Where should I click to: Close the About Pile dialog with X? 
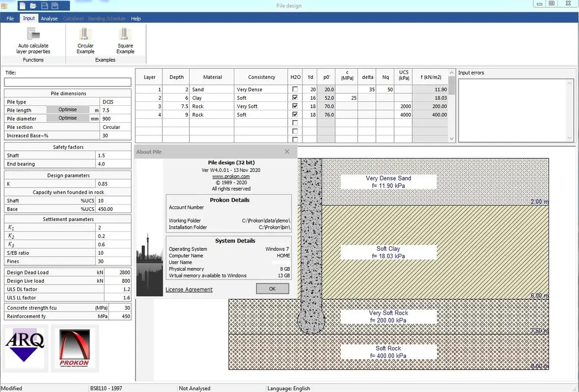287,152
